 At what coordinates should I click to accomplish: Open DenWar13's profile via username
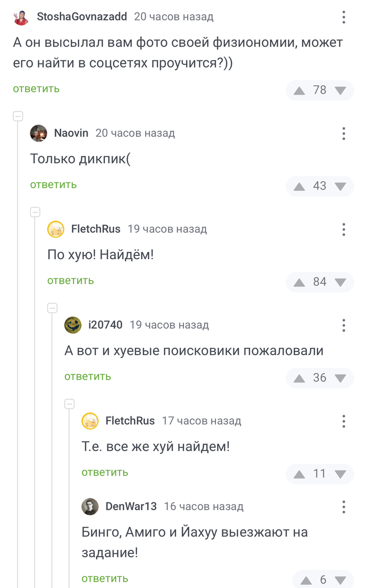click(131, 507)
